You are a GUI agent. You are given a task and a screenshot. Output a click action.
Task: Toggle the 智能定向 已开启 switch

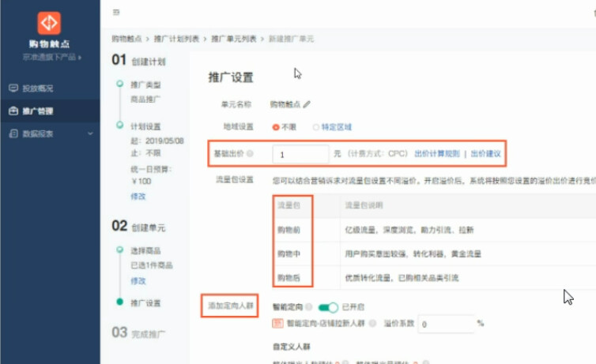[328, 306]
